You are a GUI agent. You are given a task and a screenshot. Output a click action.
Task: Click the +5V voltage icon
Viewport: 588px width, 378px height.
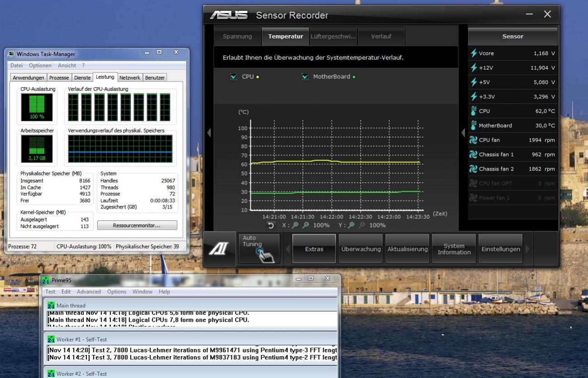474,82
